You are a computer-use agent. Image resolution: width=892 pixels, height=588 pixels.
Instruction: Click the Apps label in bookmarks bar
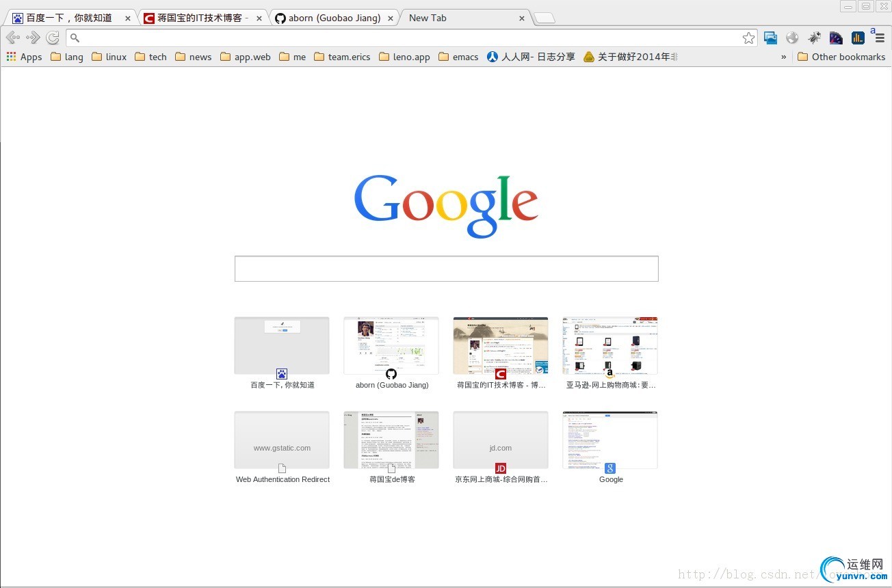(x=31, y=57)
